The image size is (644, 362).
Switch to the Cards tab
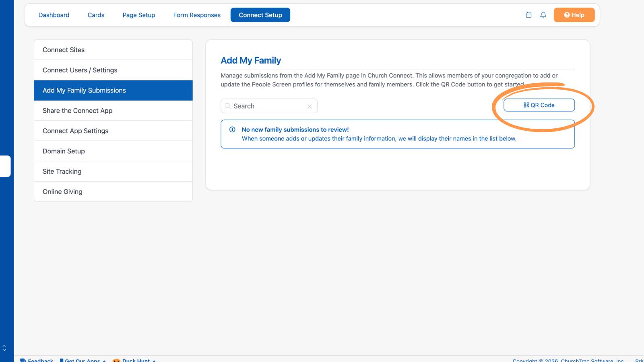tap(96, 15)
